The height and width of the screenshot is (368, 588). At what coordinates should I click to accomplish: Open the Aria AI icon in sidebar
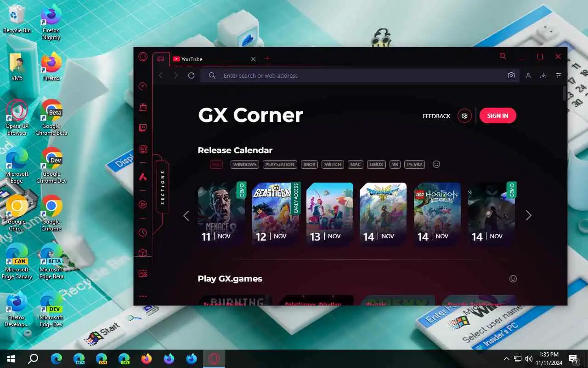[x=143, y=177]
